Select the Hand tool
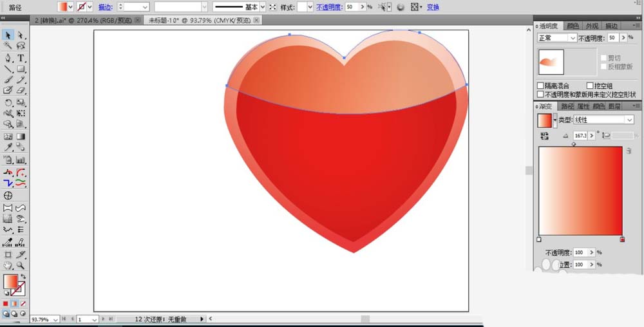The height and width of the screenshot is (327, 644). pos(8,266)
